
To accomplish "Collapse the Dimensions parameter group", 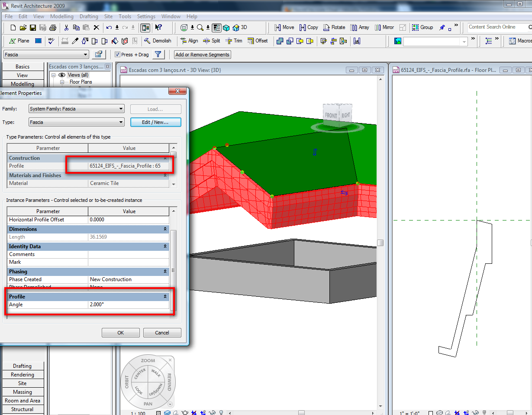I will 165,229.
